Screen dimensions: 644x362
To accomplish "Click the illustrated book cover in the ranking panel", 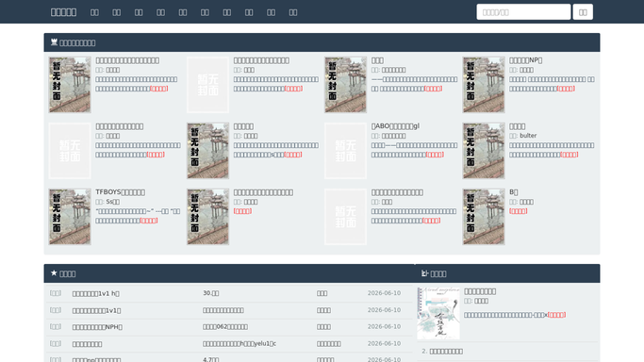I will [x=438, y=313].
